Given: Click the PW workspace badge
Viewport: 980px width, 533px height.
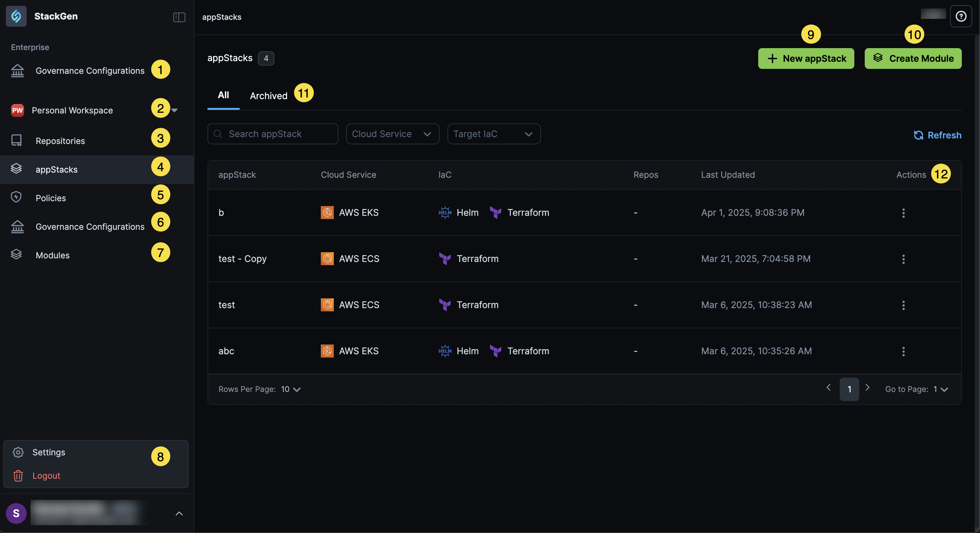Looking at the screenshot, I should point(18,110).
